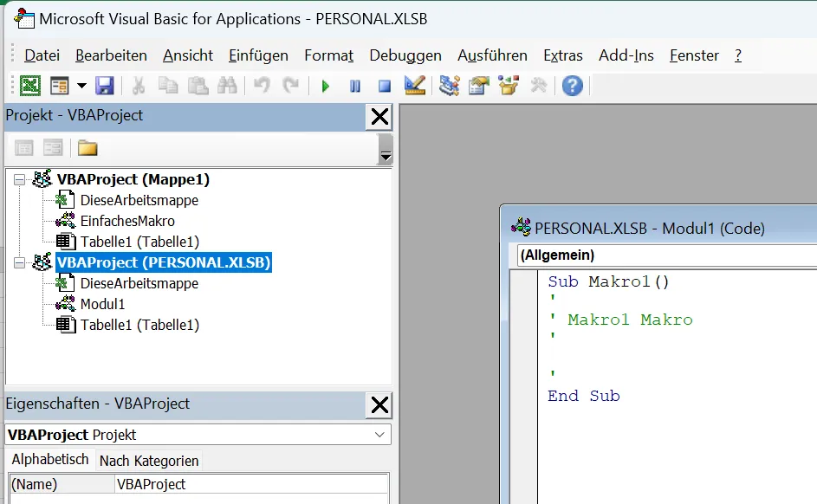
Task: Open the Ansicht menu
Action: pyautogui.click(x=188, y=55)
